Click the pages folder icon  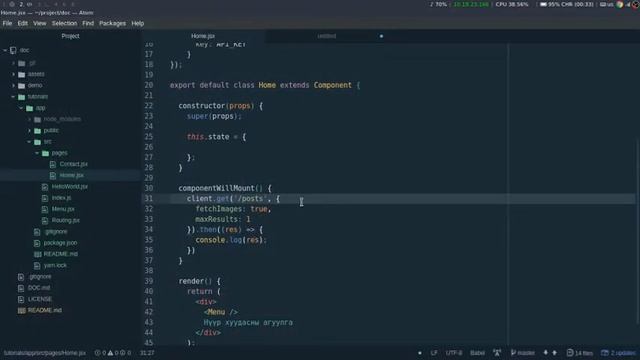coord(46,153)
